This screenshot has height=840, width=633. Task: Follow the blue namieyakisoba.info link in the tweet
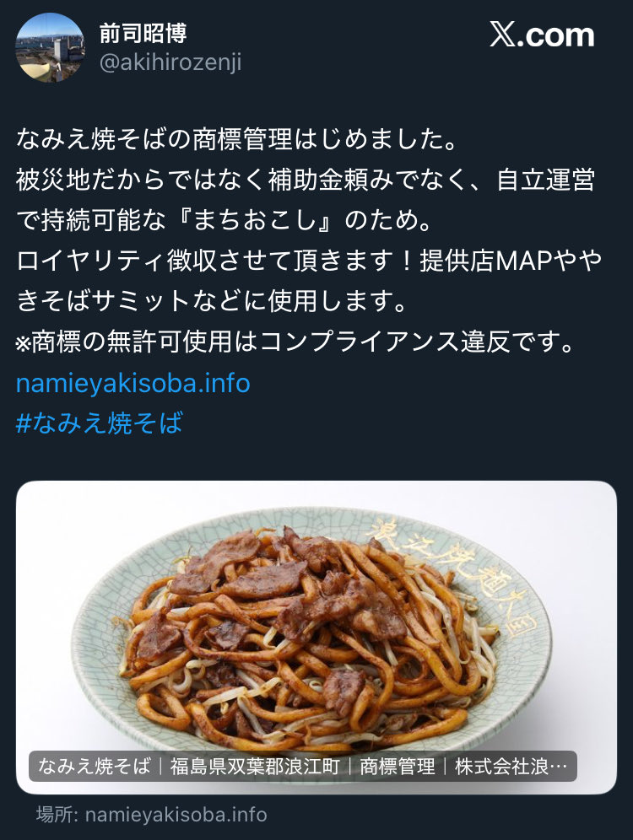133,383
